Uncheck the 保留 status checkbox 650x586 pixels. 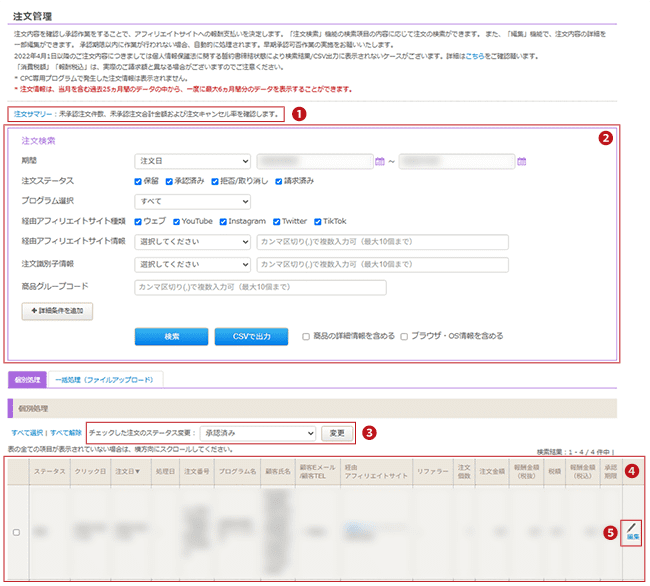139,181
